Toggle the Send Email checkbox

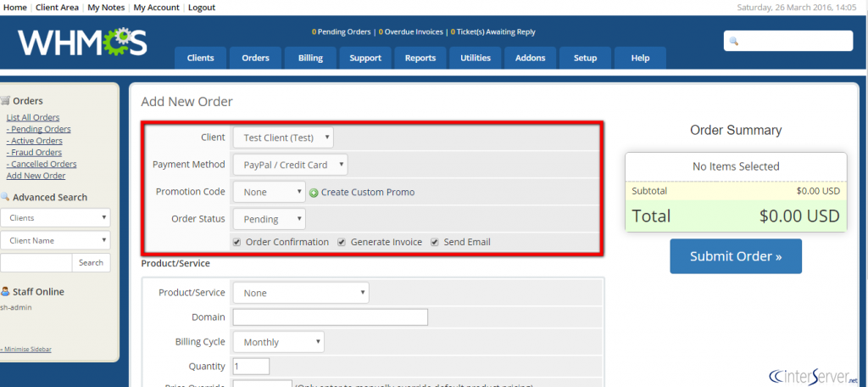(435, 242)
